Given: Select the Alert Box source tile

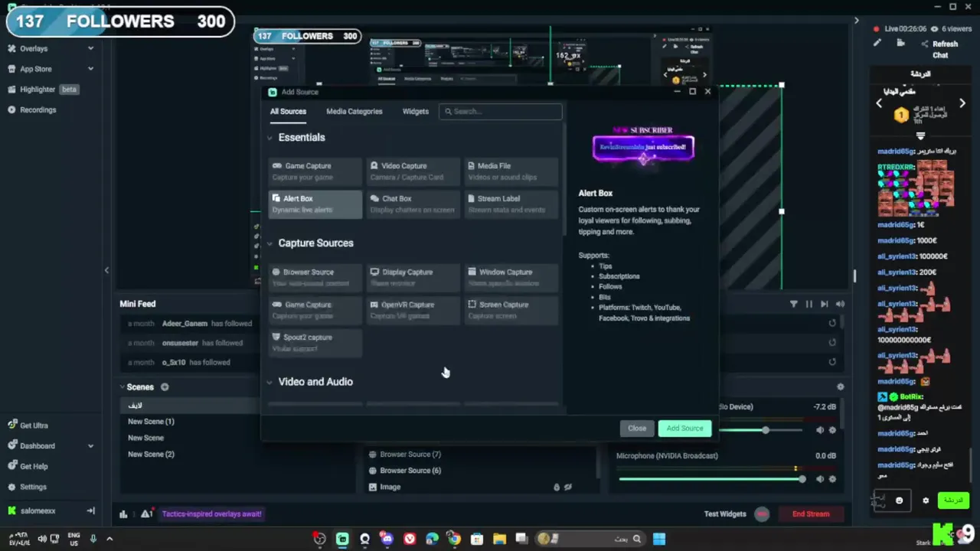Looking at the screenshot, I should click(x=315, y=204).
